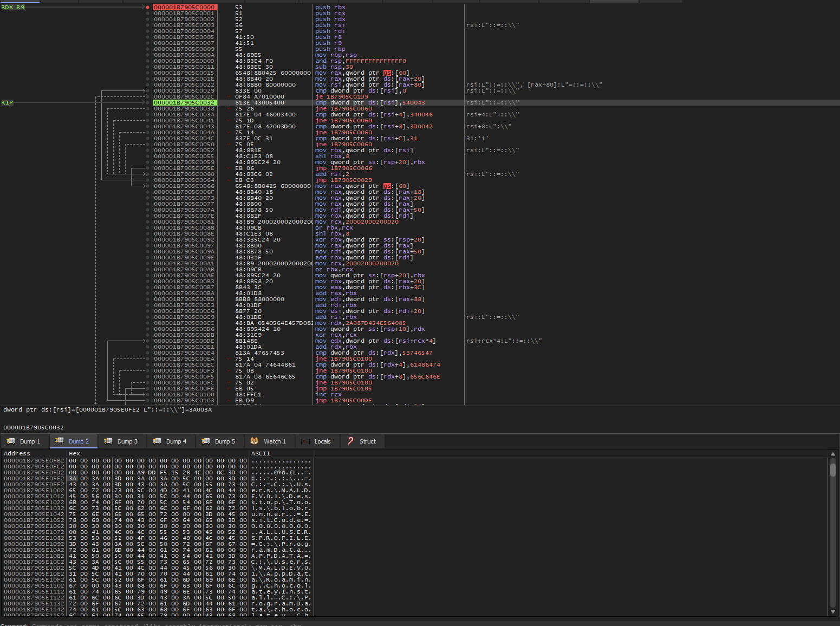Open the Struct tab
Image resolution: width=840 pixels, height=626 pixels.
pyautogui.click(x=362, y=441)
